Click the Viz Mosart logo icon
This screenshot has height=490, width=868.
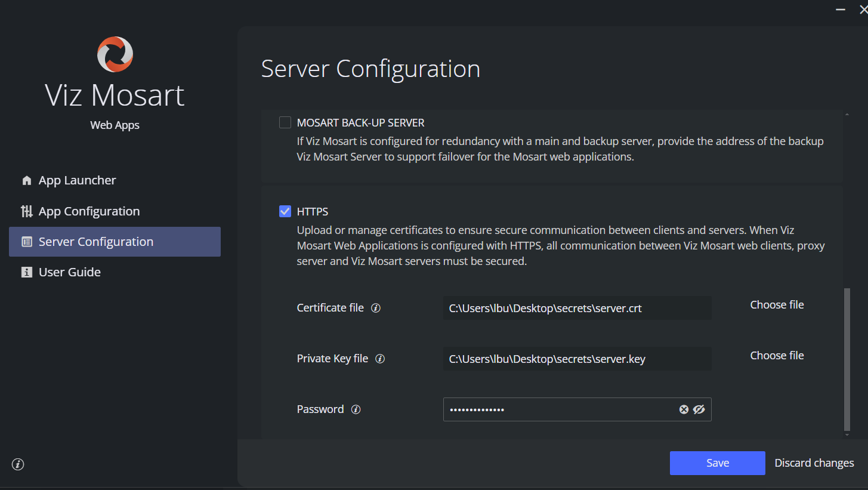tap(115, 54)
